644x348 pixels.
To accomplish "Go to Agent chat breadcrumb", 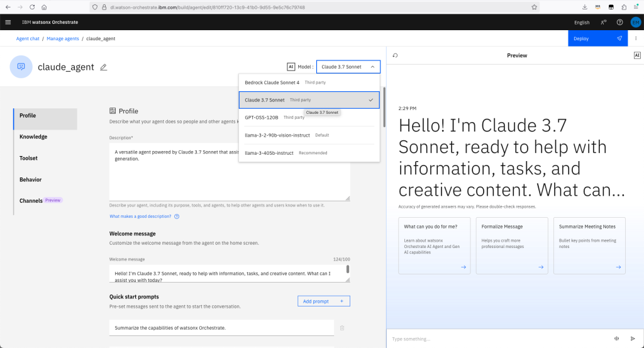I will pos(28,38).
